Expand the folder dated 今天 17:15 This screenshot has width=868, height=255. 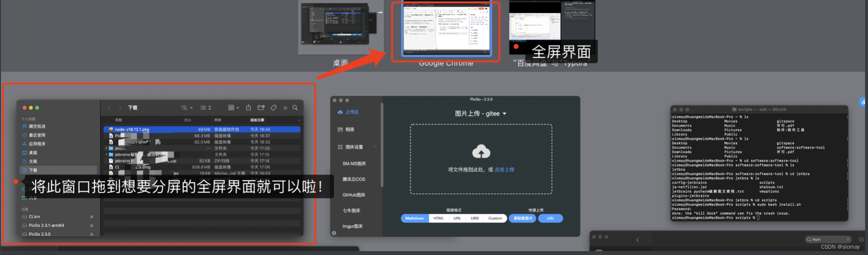tap(106, 155)
